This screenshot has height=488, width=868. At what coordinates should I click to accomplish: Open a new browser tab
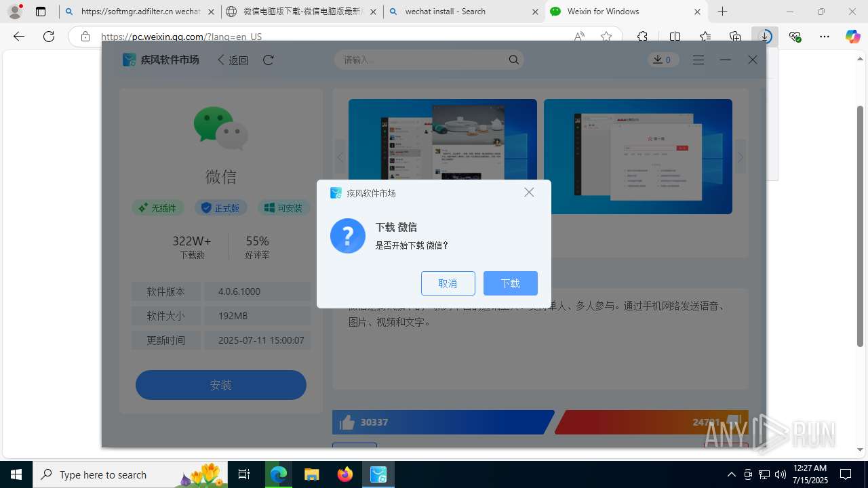723,12
